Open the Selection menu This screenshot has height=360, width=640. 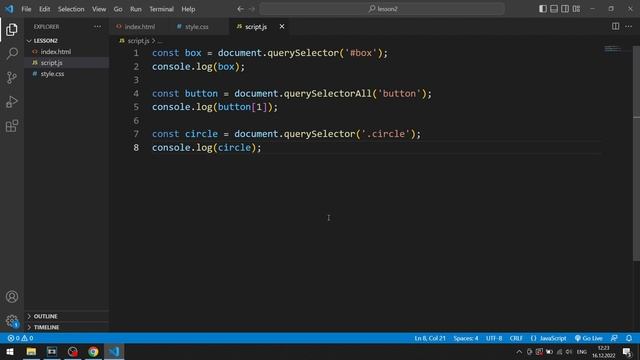click(x=71, y=9)
